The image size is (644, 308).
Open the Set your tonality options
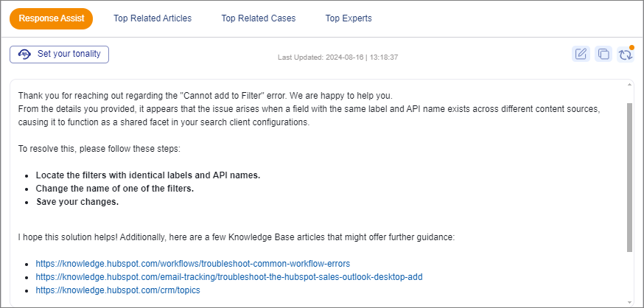point(59,54)
